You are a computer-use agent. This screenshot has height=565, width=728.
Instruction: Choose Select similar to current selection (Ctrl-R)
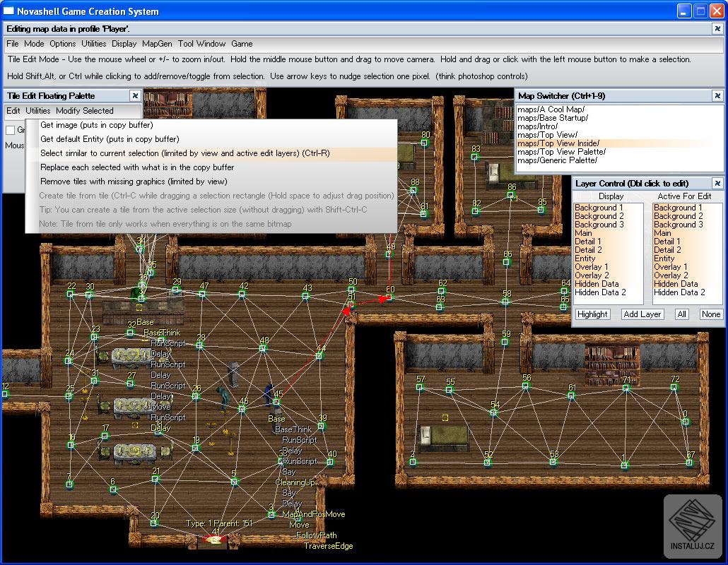pyautogui.click(x=212, y=153)
